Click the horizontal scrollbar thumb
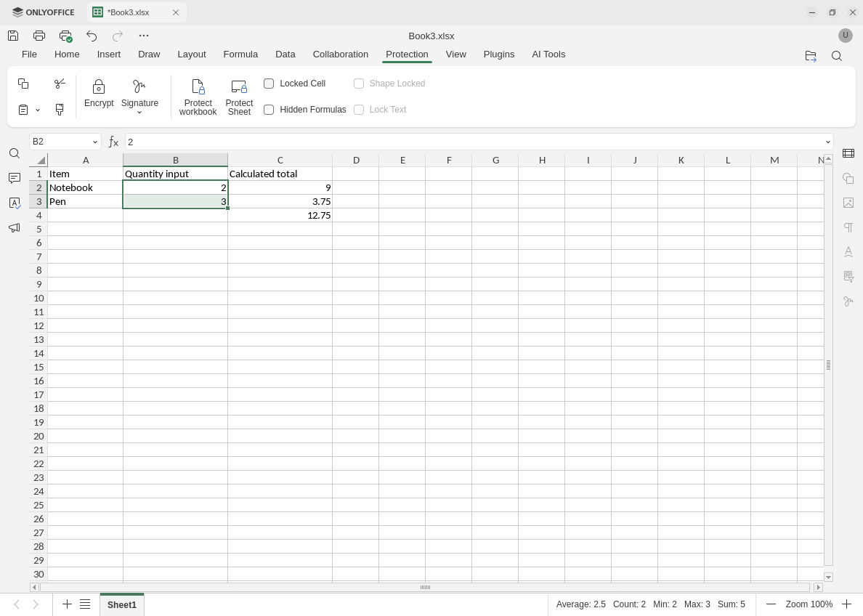 pyautogui.click(x=425, y=588)
